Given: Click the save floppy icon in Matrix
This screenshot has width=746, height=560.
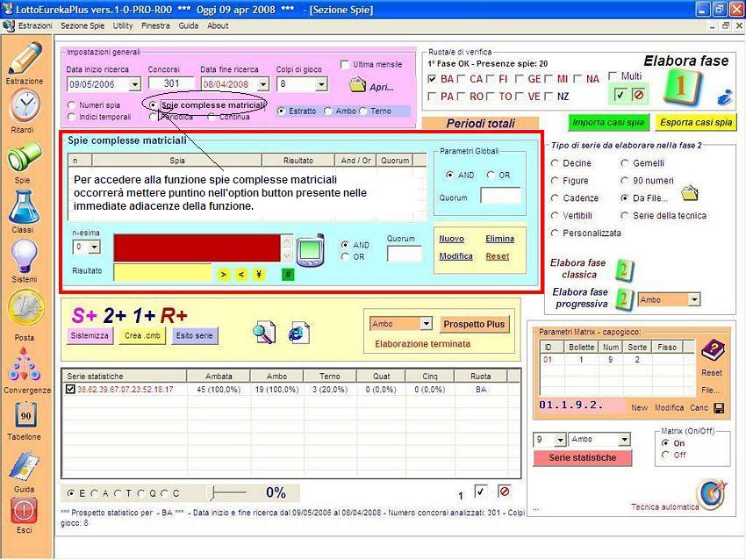Looking at the screenshot, I should 719,408.
